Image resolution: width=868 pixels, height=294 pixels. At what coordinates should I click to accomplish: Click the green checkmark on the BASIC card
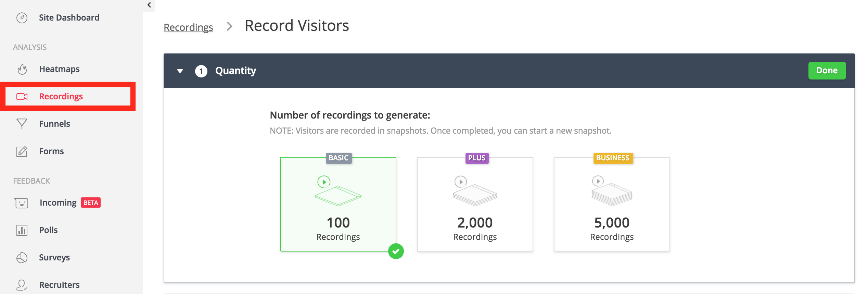point(396,251)
